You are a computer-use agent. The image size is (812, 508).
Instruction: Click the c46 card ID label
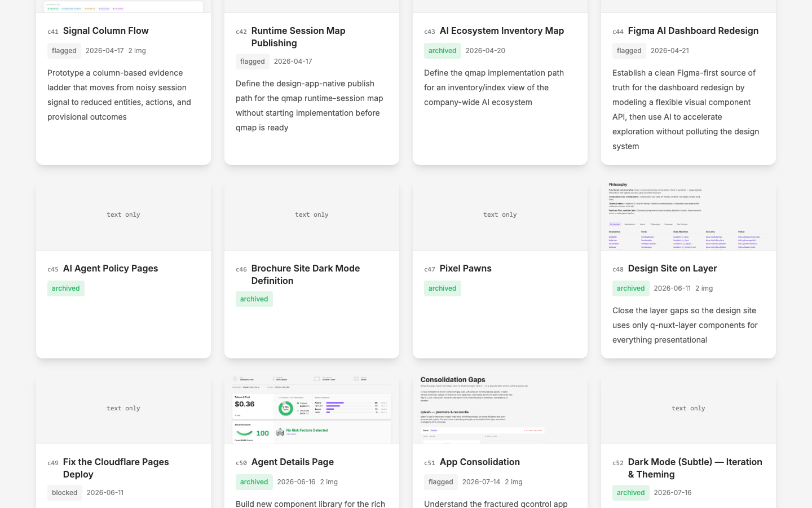point(241,270)
